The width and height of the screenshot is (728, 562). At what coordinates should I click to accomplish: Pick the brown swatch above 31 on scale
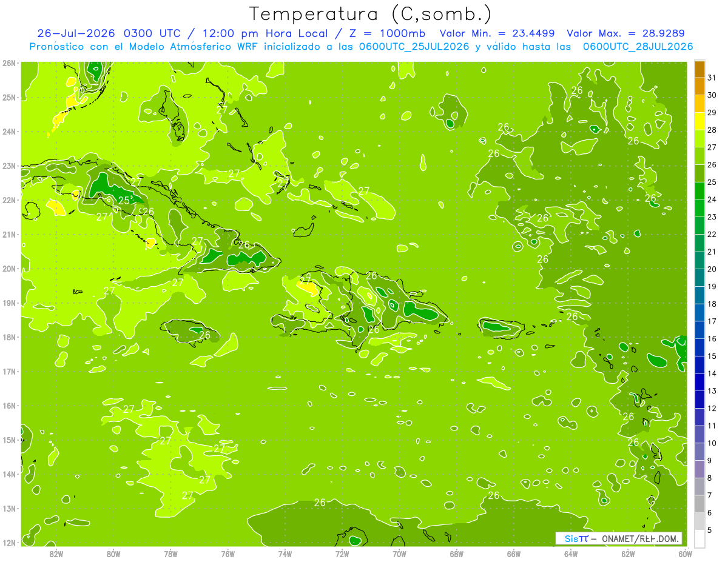(x=699, y=70)
